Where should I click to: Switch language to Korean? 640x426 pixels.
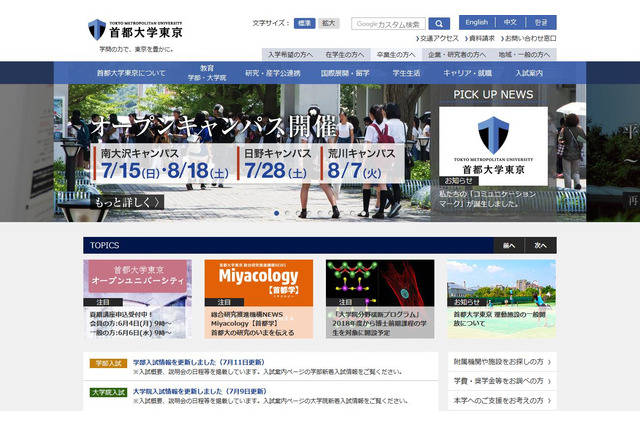[541, 22]
